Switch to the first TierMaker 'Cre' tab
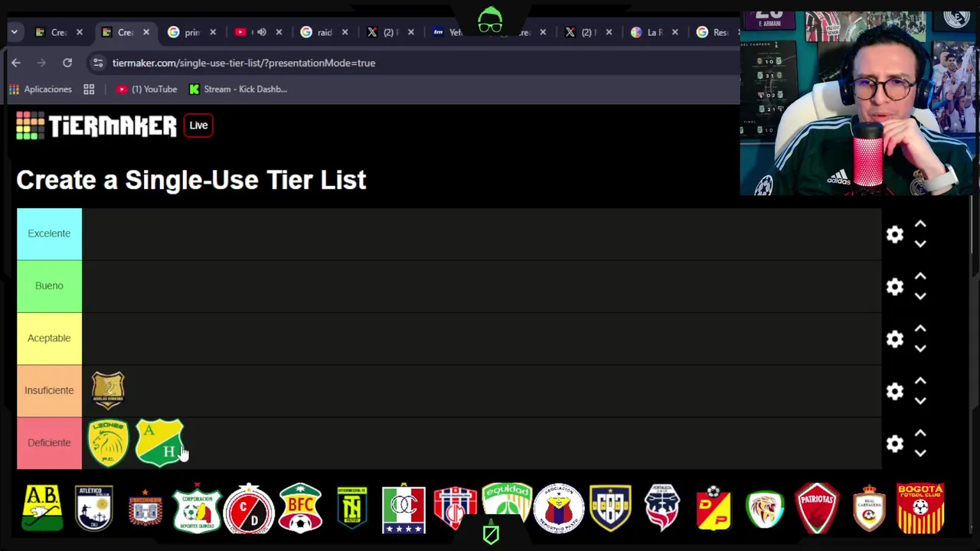 point(59,32)
